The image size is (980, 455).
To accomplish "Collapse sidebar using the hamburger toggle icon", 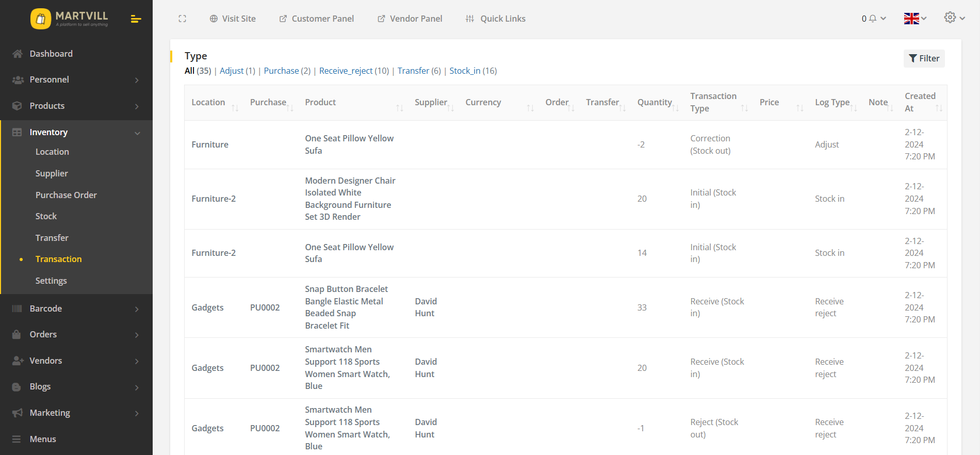I will tap(136, 19).
